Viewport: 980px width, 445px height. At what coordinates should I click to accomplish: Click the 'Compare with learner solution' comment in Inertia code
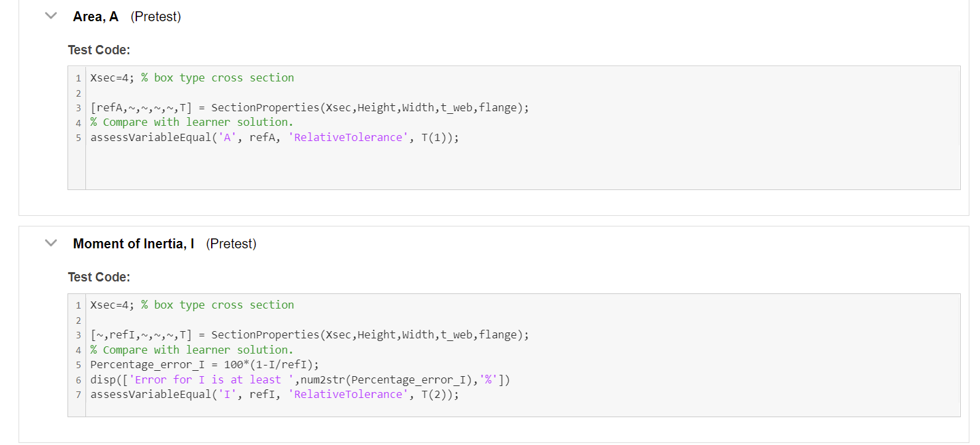click(192, 350)
